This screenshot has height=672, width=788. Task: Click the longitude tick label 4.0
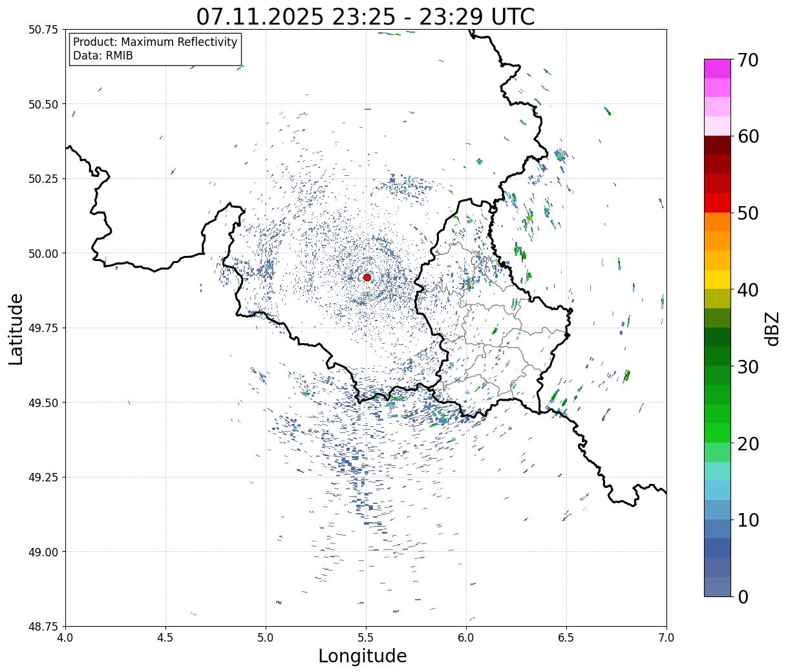tap(65, 638)
